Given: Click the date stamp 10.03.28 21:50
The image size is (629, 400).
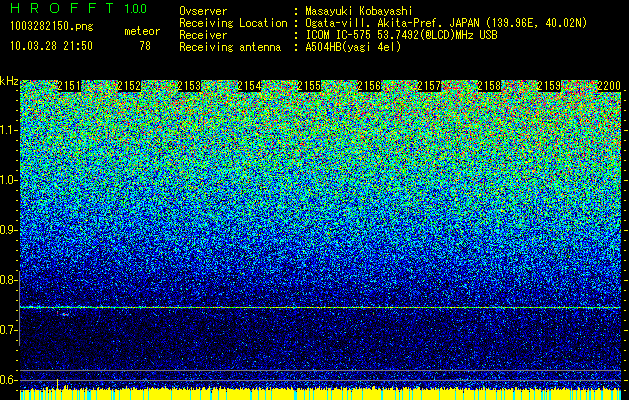Looking at the screenshot, I should coord(51,46).
